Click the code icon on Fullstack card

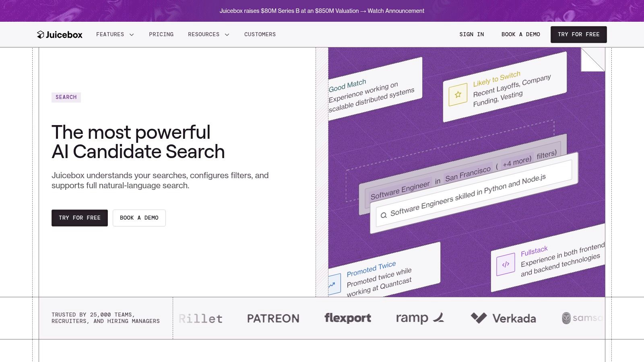point(506,264)
